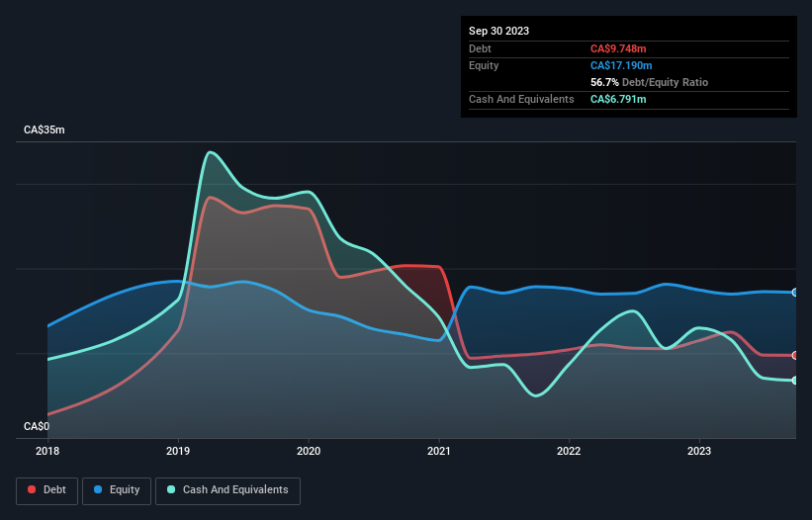Viewport: 812px width, 520px height.
Task: Select the 2023 x-axis label
Action: point(699,451)
